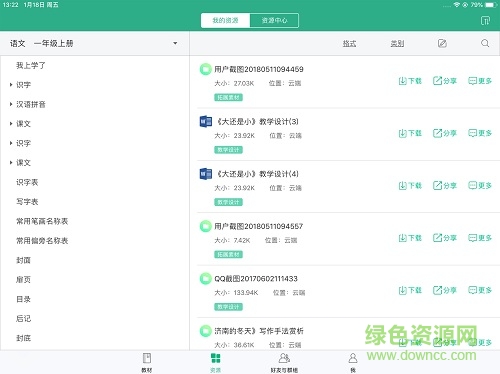Expand the first 识字 chapter
Image resolution: width=500 pixels, height=374 pixels.
point(11,85)
